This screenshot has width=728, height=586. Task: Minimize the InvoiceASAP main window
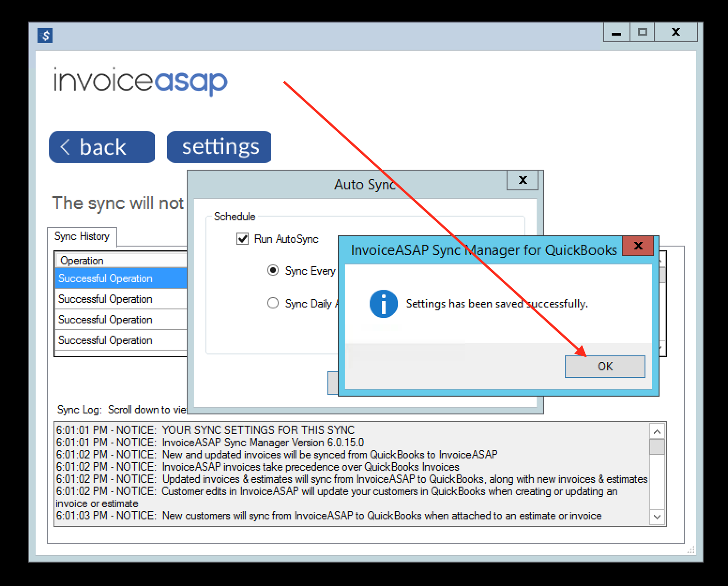(x=616, y=33)
